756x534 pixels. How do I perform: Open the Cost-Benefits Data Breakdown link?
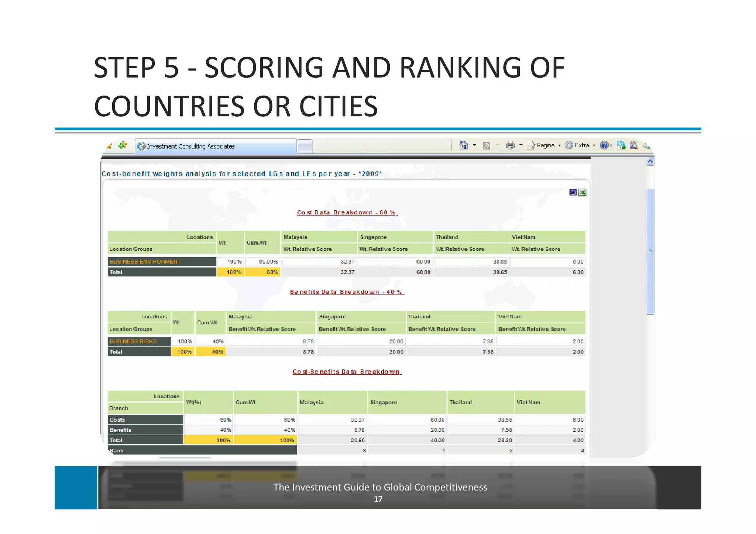click(347, 372)
